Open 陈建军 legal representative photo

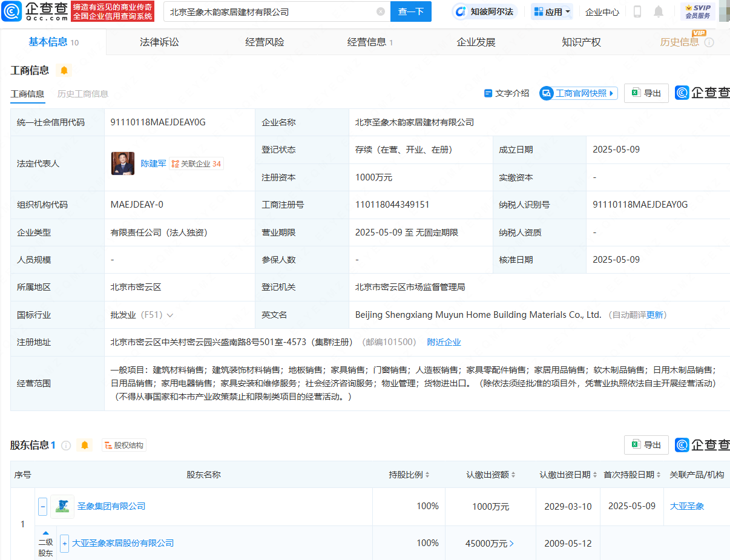[123, 163]
